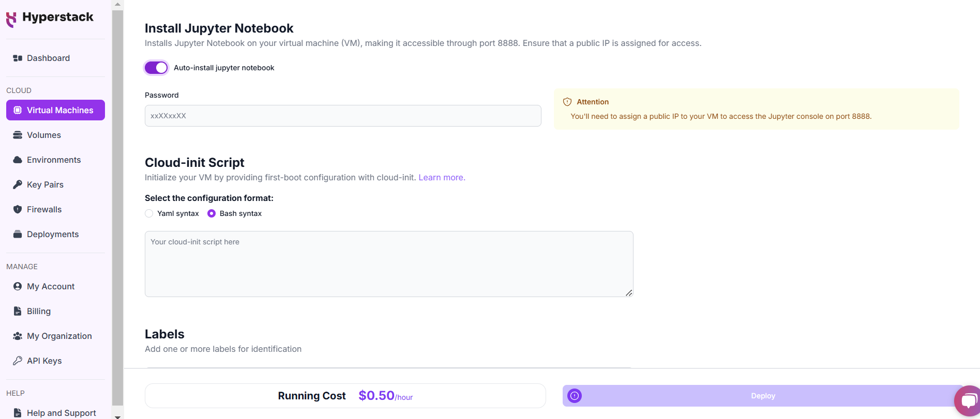Click inside the cloud-init script textarea
Image resolution: width=980 pixels, height=419 pixels.
pos(388,263)
